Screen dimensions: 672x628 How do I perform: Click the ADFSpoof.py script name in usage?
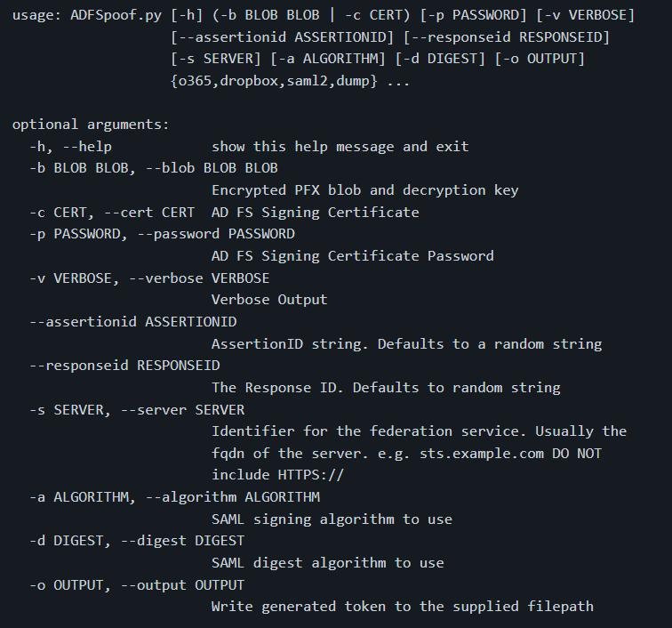[x=115, y=16]
